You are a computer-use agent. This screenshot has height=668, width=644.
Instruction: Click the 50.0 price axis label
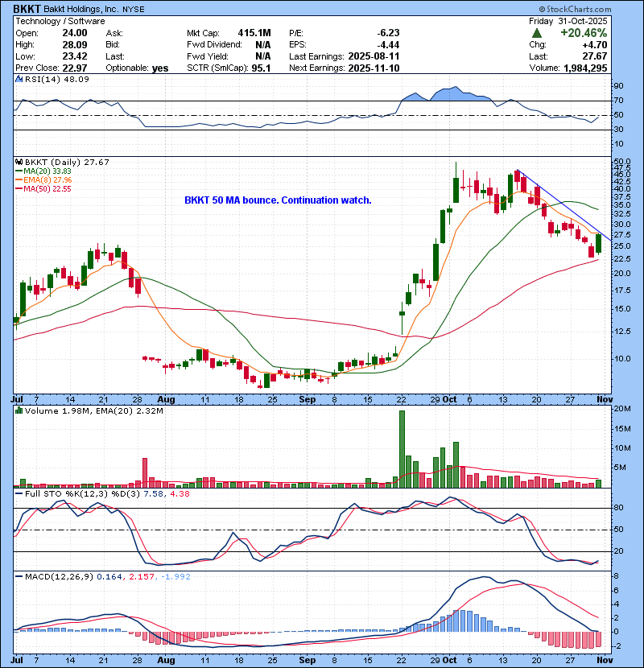tap(621, 162)
